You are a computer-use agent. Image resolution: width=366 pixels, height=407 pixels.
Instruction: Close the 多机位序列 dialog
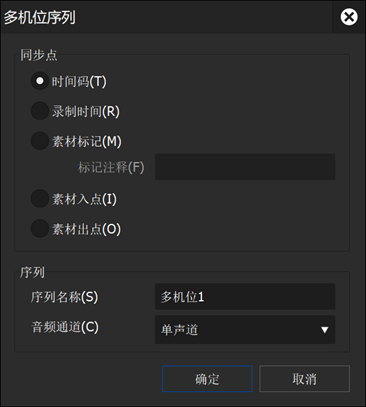tap(349, 17)
